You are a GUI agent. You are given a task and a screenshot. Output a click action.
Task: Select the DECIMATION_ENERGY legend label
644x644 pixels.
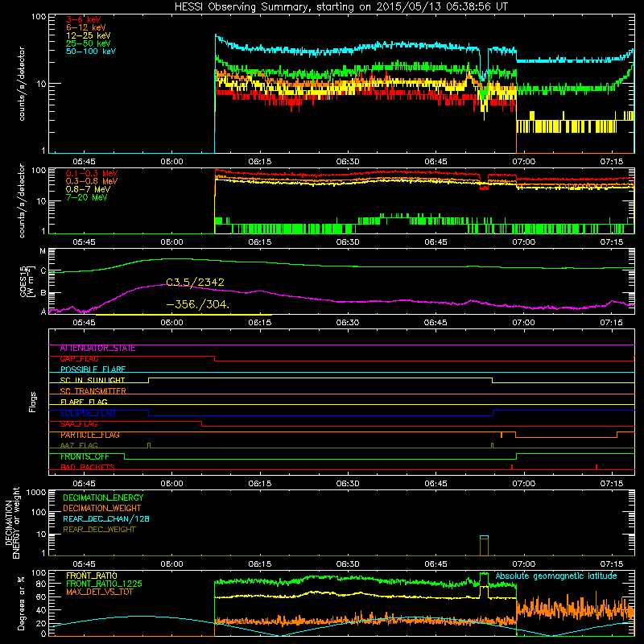(x=103, y=497)
